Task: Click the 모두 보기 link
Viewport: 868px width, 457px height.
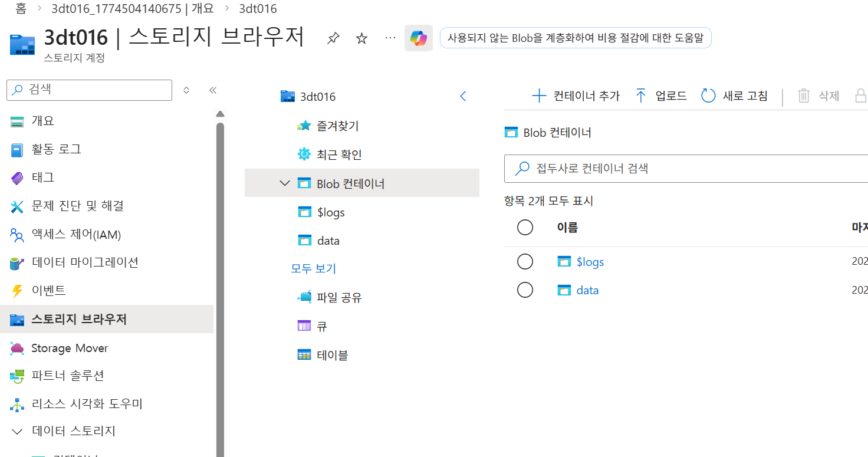Action: [x=314, y=268]
